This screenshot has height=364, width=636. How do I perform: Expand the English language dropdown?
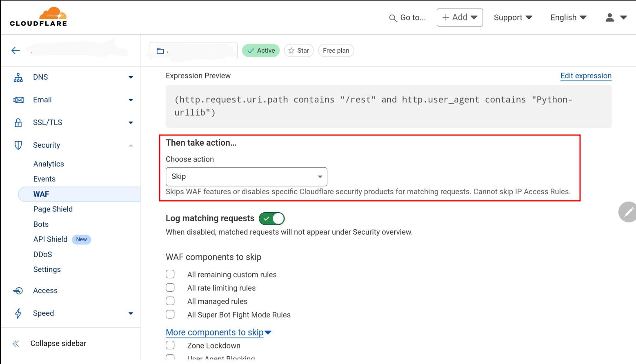[568, 18]
